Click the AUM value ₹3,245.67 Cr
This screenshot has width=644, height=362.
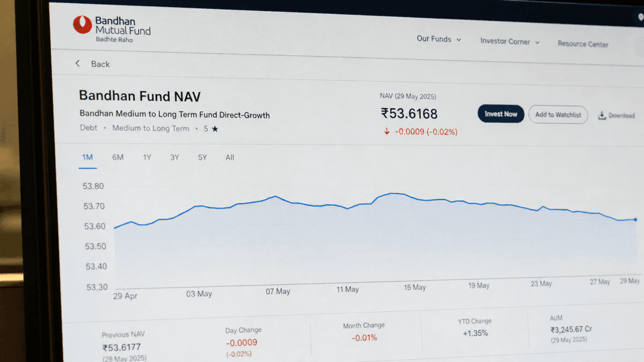click(x=571, y=330)
